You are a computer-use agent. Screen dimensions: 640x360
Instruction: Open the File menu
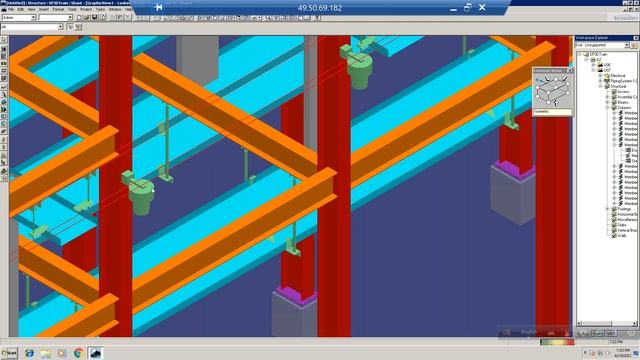pos(11,9)
